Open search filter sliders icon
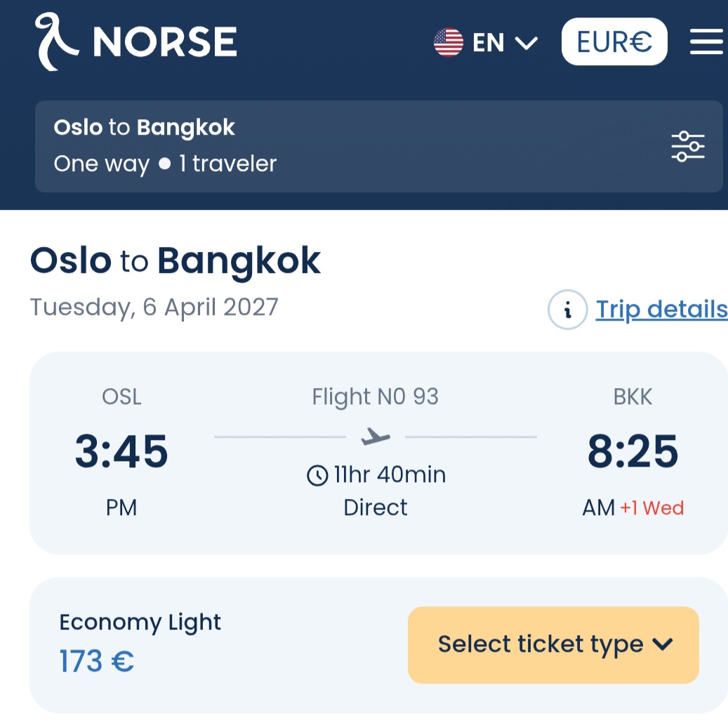Viewport: 728px width, 727px height. pos(688,146)
